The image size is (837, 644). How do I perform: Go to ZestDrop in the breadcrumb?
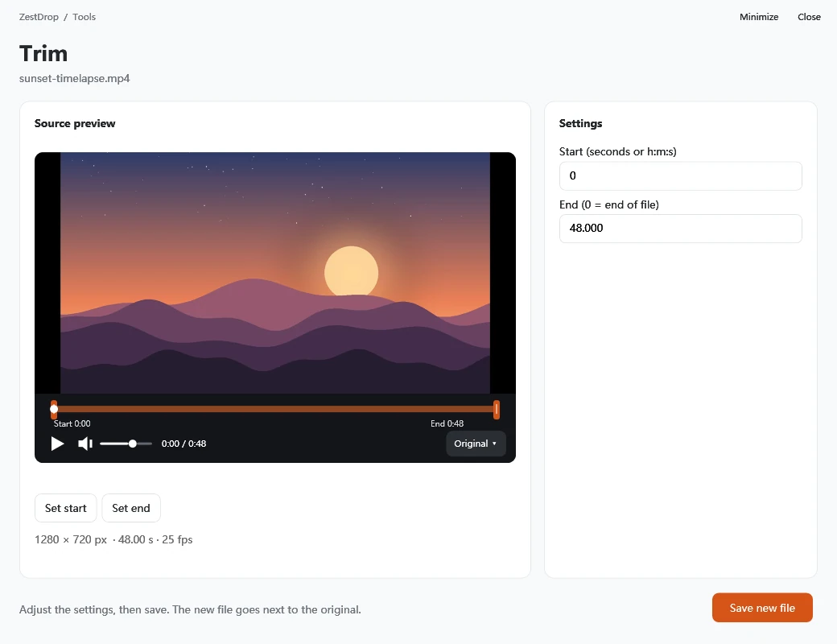coord(39,17)
